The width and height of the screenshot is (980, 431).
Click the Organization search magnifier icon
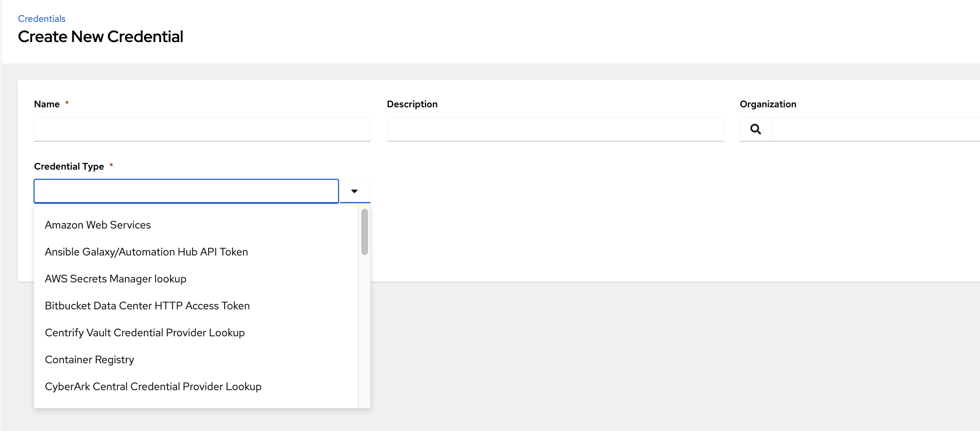point(755,129)
